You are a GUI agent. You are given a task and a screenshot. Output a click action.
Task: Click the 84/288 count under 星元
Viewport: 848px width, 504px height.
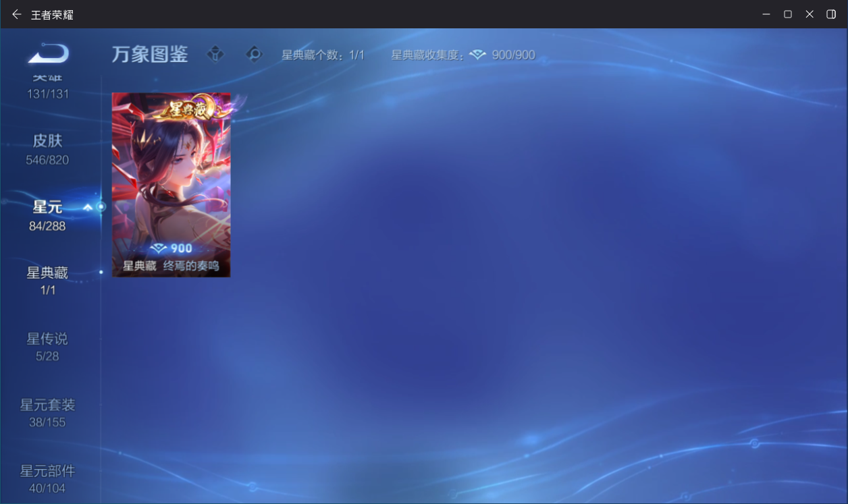[47, 226]
